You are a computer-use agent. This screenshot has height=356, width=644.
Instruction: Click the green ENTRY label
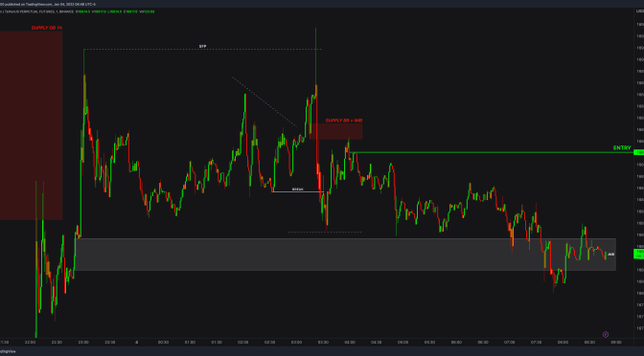click(622, 148)
